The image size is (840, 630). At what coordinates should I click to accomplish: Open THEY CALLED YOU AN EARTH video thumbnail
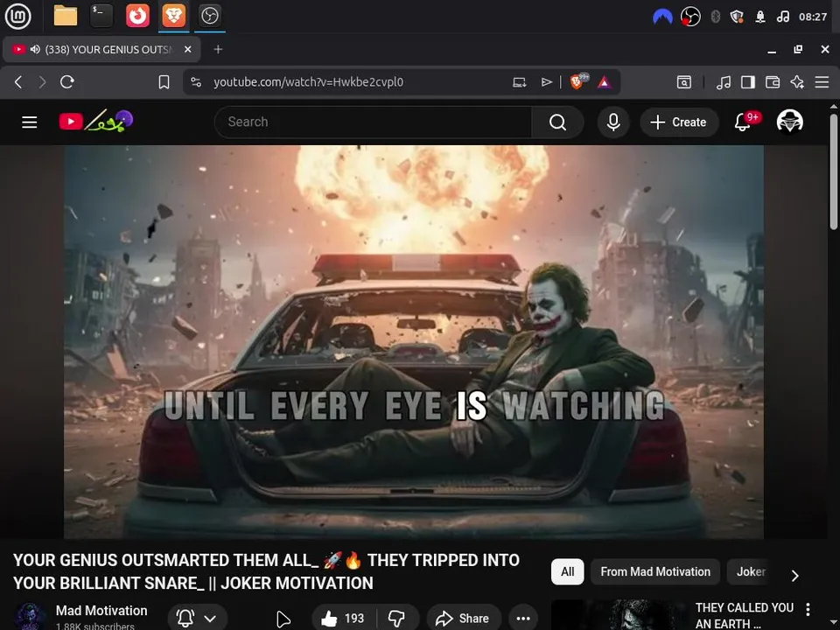[619, 615]
